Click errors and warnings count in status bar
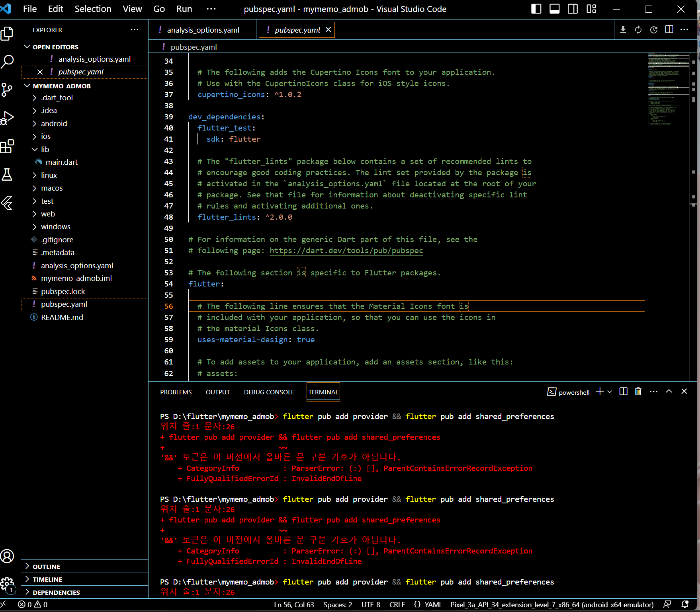 coord(33,604)
